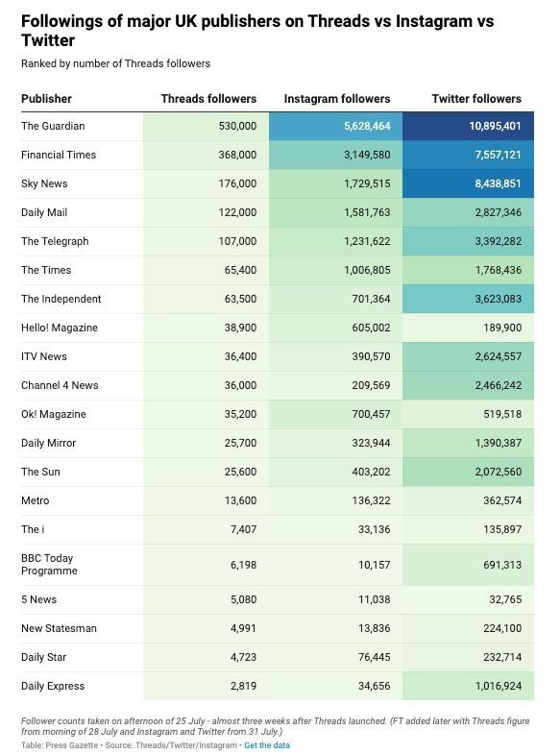Select Financial Times publisher name
This screenshot has width=560, height=754.
point(59,155)
